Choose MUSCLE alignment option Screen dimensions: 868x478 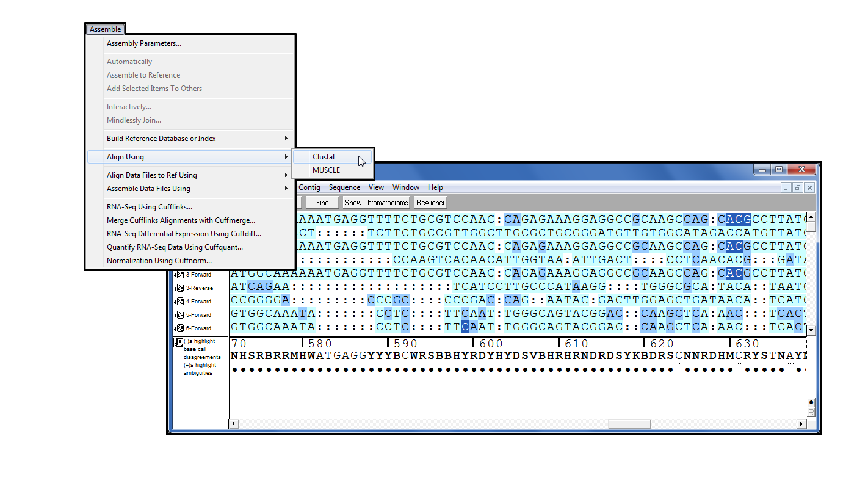[326, 170]
